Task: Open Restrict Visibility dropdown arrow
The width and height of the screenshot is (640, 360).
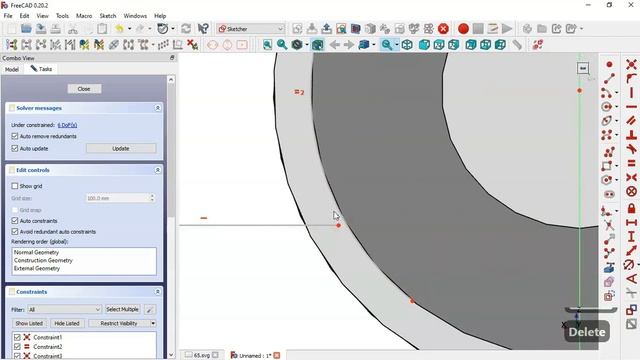Action: 153,323
